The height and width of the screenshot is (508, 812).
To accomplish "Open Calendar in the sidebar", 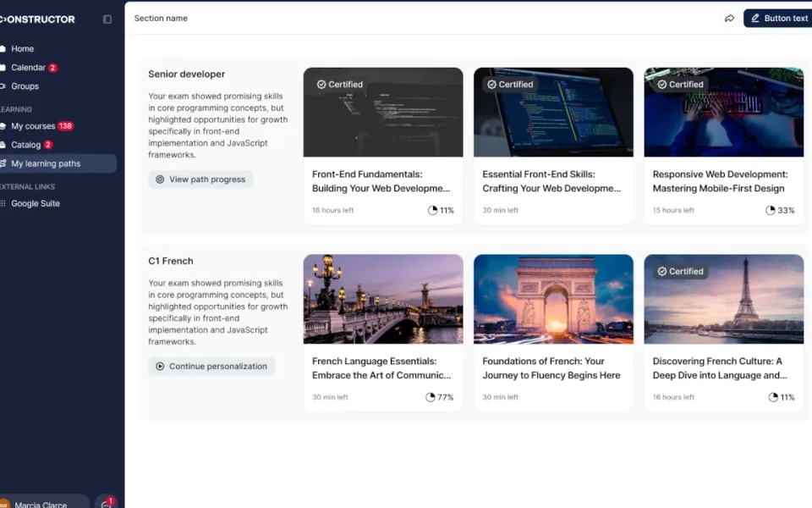I will point(28,68).
